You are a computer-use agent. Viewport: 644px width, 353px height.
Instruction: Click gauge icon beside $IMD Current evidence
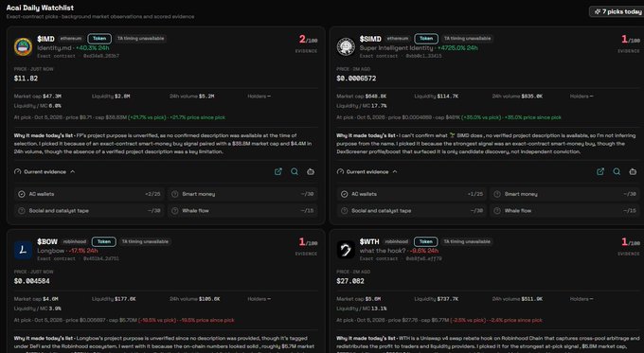point(18,171)
